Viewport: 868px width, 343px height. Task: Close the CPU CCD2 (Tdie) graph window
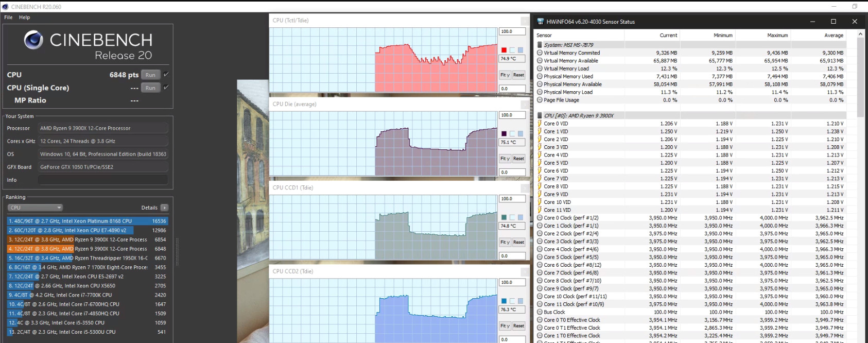(525, 271)
